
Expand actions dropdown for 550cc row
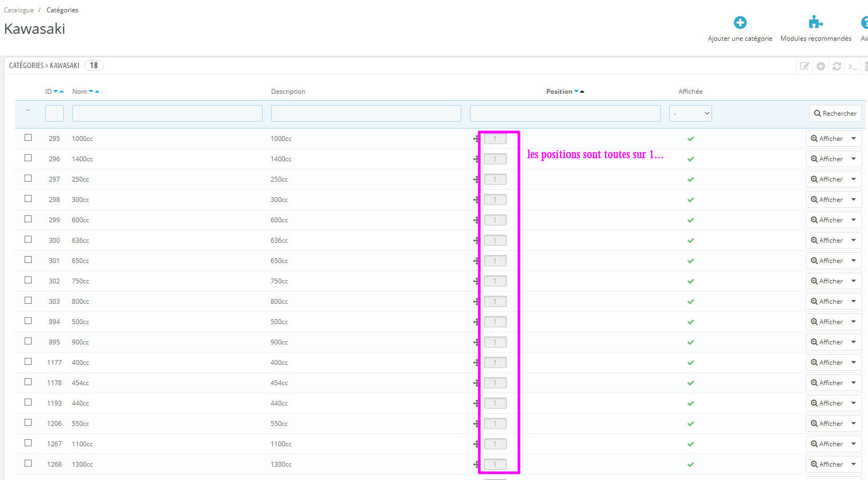coord(854,424)
